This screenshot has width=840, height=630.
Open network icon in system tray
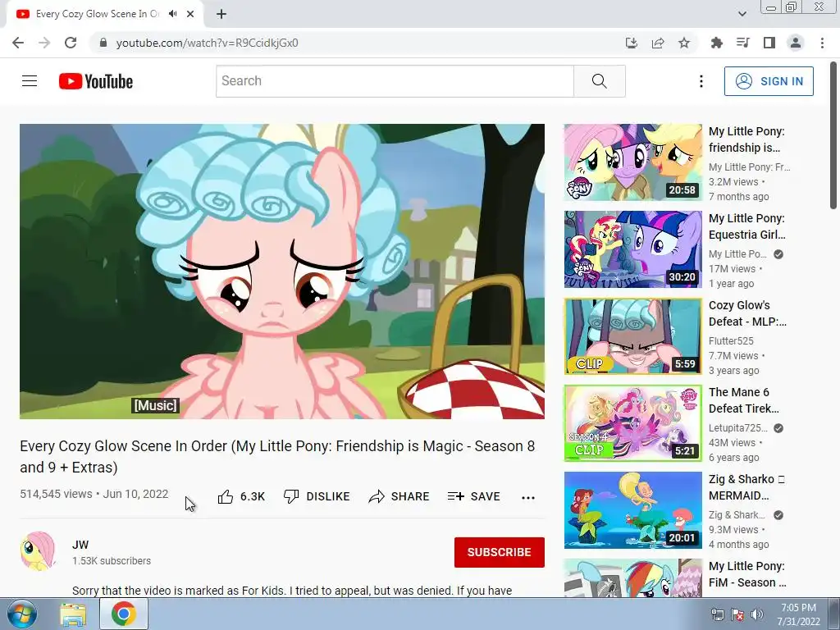pyautogui.click(x=717, y=614)
